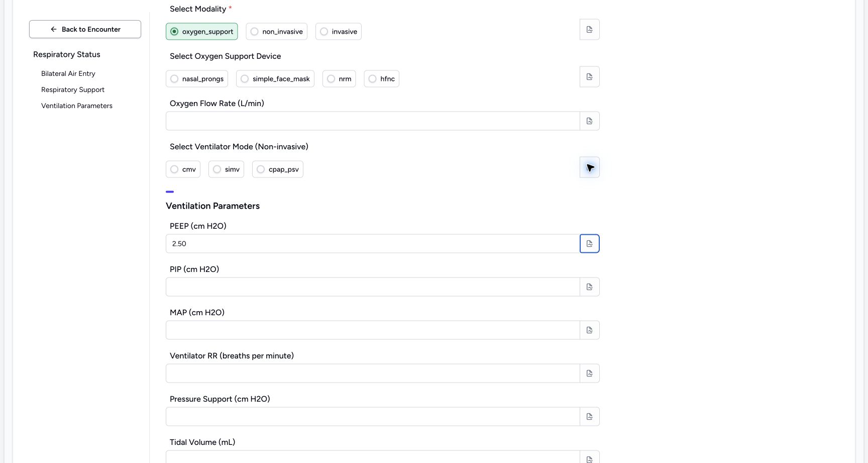Click the note icon next to PIP field

(590, 287)
